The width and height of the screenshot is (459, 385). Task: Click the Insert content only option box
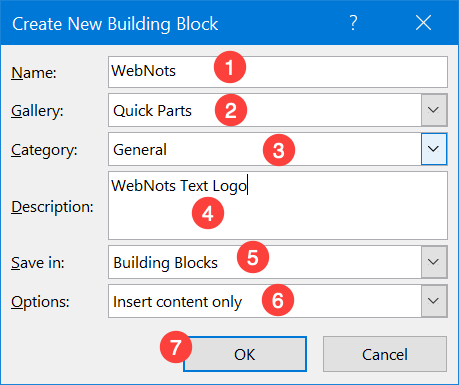(x=265, y=301)
